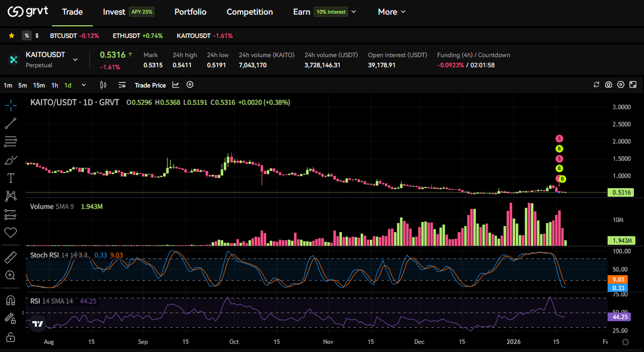The height and width of the screenshot is (352, 644).
Task: Open the heart icons tool
Action: [11, 233]
